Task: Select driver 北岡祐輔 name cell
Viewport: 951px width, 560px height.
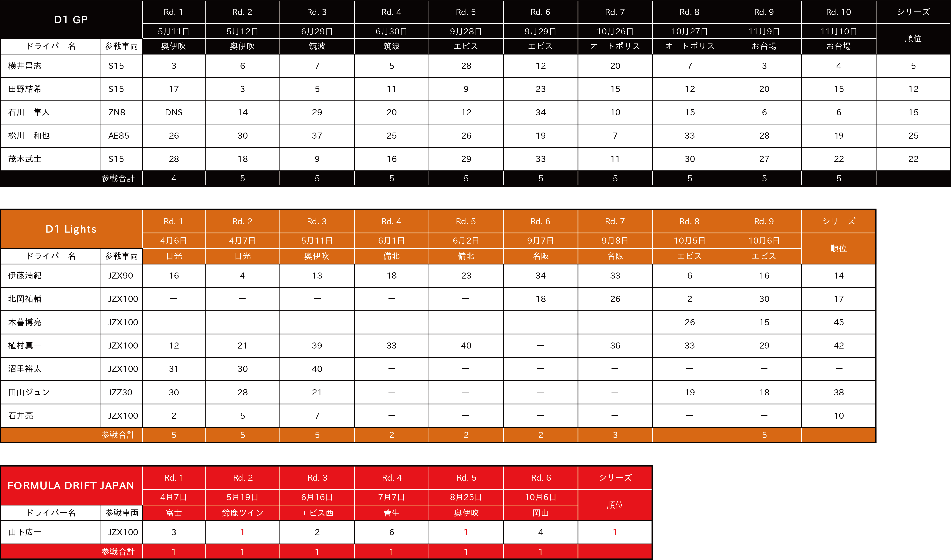Action: coord(25,299)
